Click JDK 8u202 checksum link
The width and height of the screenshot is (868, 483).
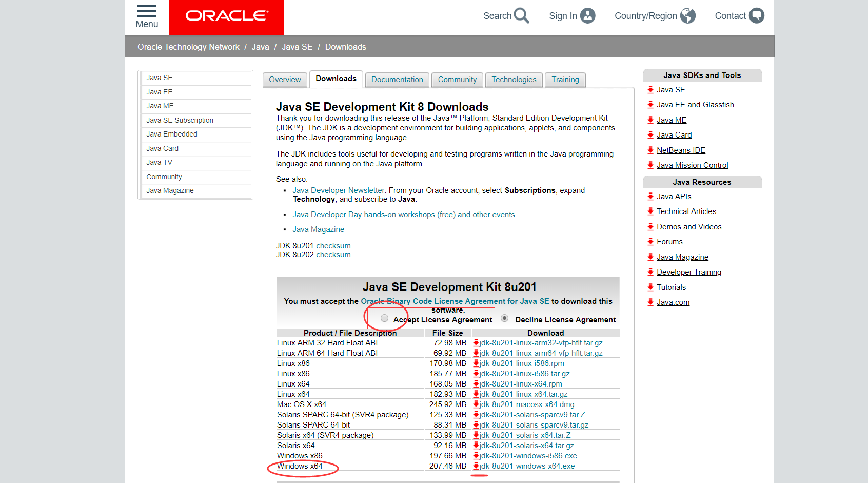pyautogui.click(x=333, y=255)
